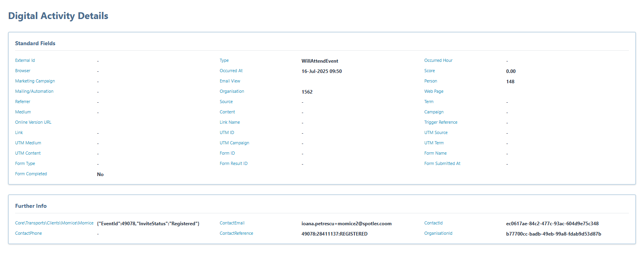The height and width of the screenshot is (253, 644).
Task: Click the UTM Content label
Action: (28, 153)
